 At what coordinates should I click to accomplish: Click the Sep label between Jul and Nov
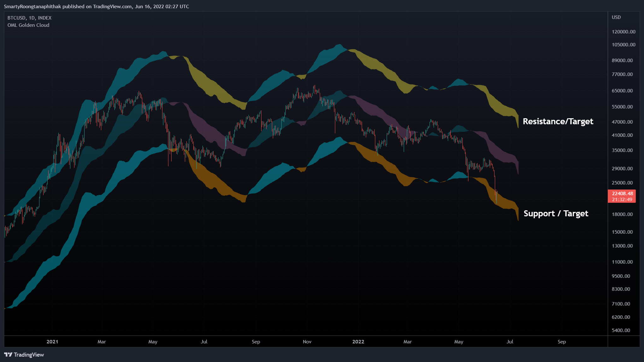tap(256, 342)
